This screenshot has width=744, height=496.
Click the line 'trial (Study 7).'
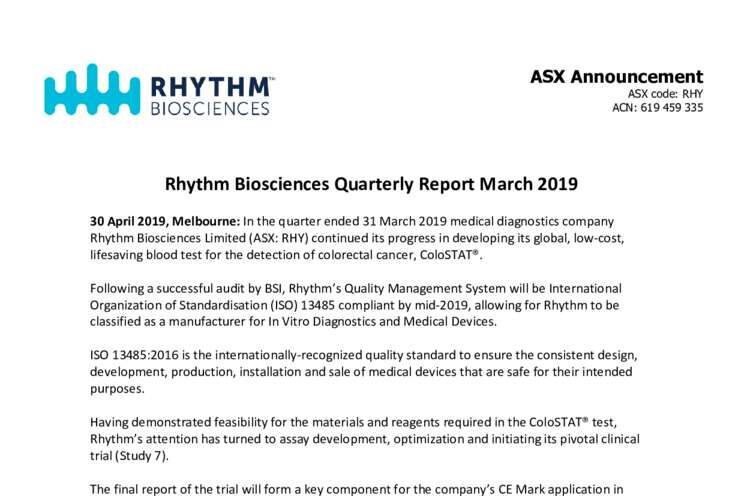(129, 456)
